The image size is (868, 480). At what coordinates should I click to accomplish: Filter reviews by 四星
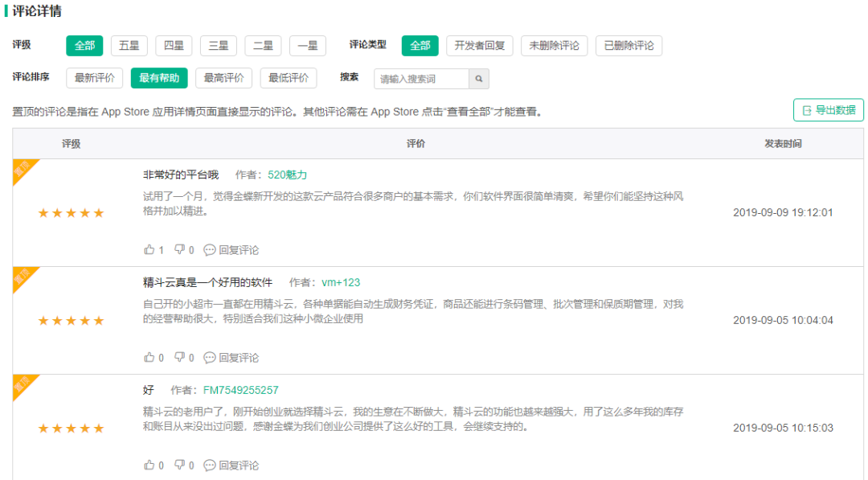(x=174, y=45)
